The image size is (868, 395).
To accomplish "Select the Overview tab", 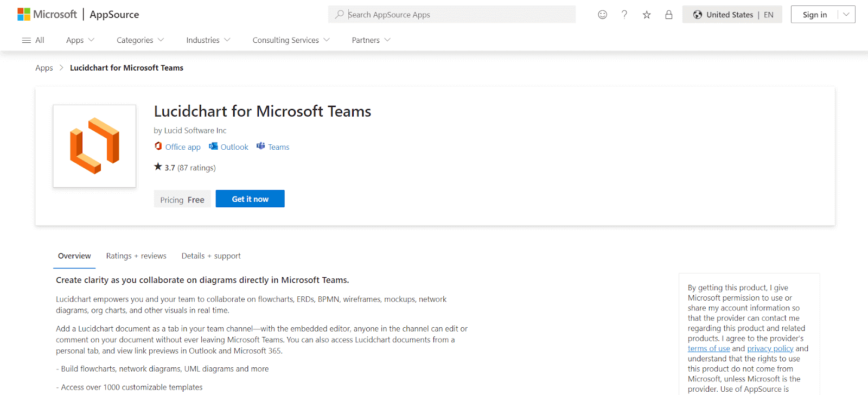I will click(x=74, y=256).
